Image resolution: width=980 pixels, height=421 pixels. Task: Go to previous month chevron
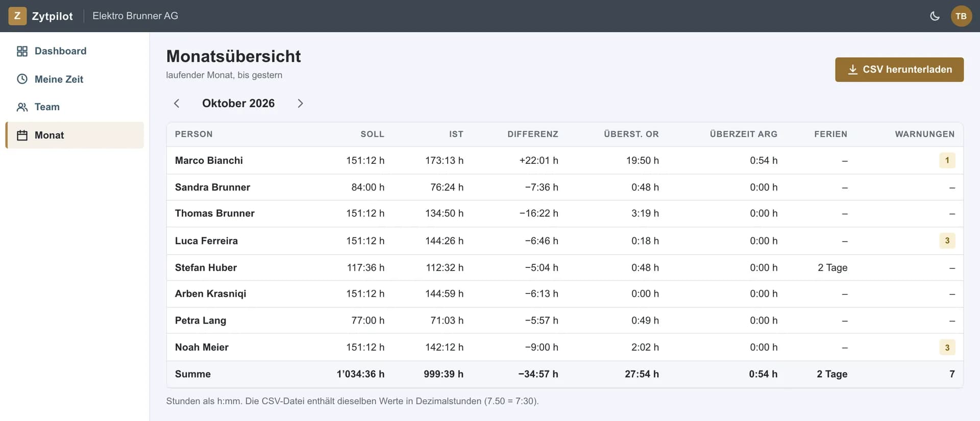[177, 103]
